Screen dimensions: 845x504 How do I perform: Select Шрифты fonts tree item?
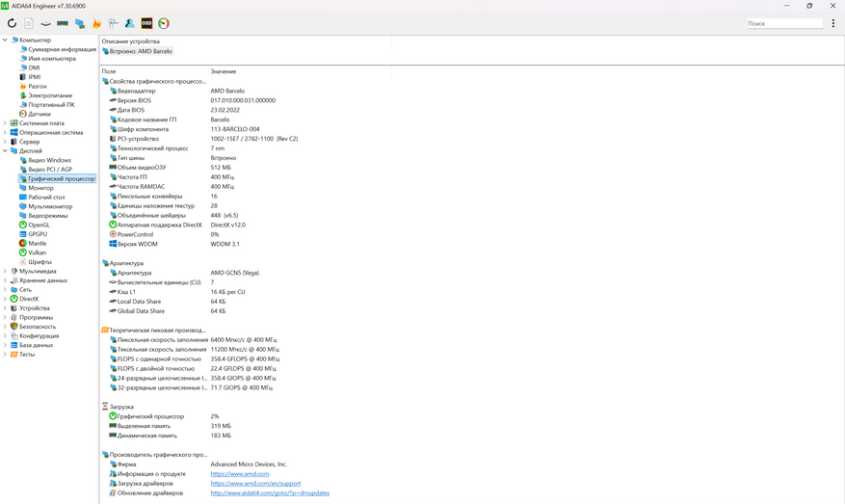pyautogui.click(x=40, y=262)
